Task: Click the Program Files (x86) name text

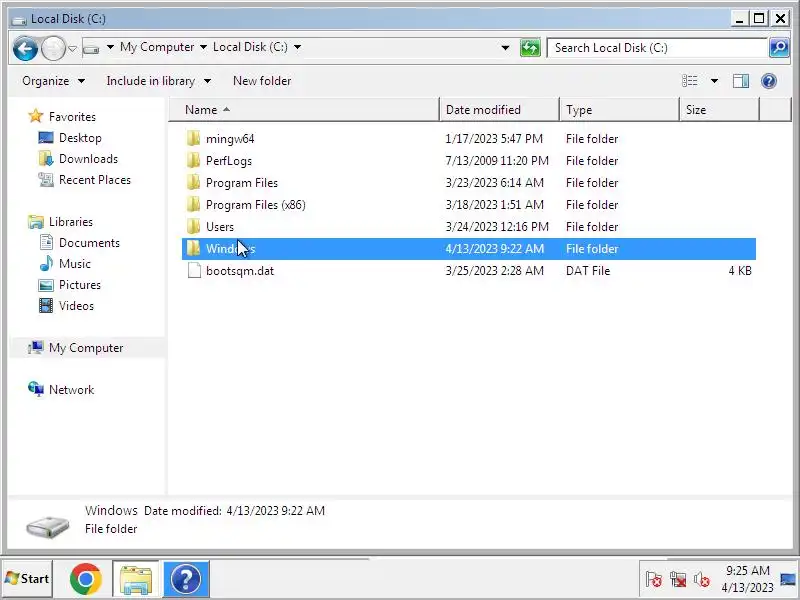Action: click(256, 205)
